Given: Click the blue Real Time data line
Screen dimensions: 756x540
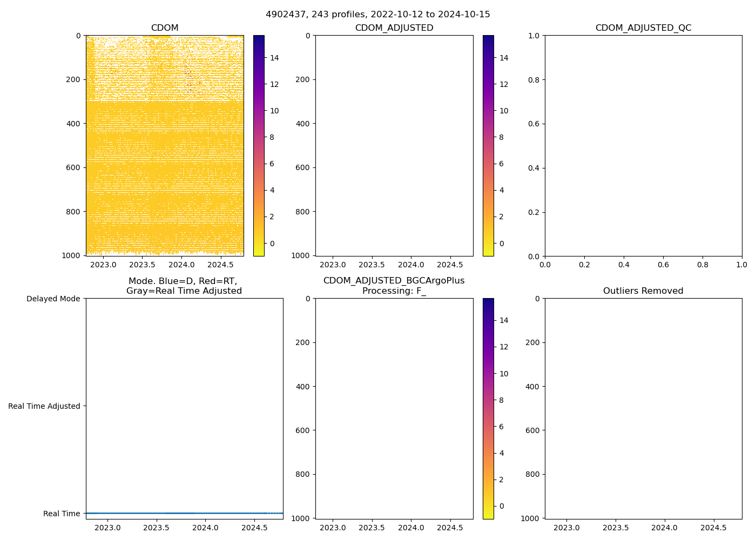Looking at the screenshot, I should [x=184, y=513].
